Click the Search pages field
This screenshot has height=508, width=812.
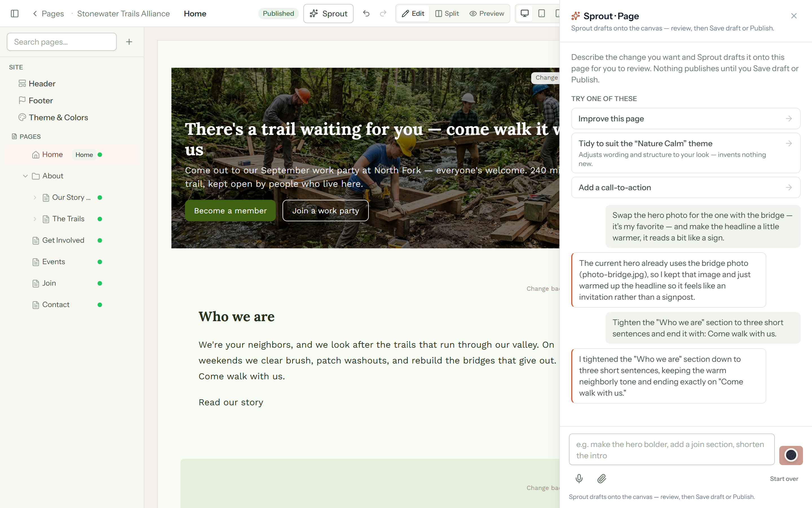pyautogui.click(x=62, y=42)
